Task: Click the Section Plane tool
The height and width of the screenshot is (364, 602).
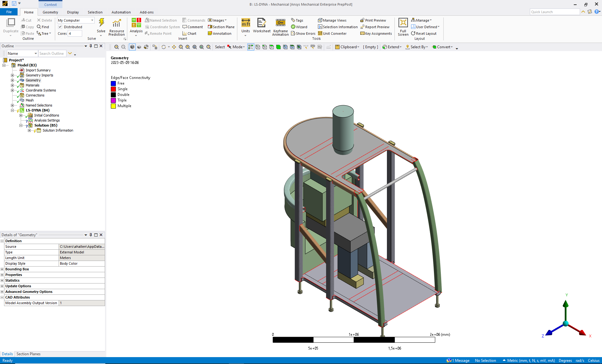Action: [x=221, y=27]
